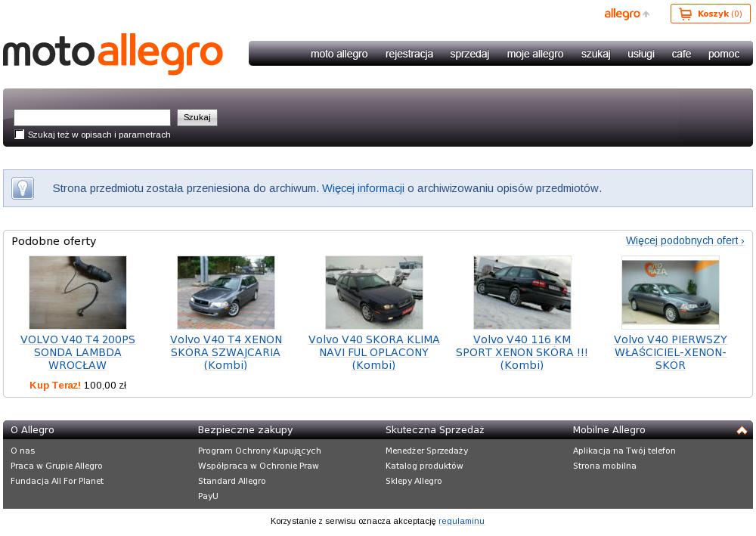The image size is (756, 536).
Task: Click the Szukaj search button
Action: [197, 118]
